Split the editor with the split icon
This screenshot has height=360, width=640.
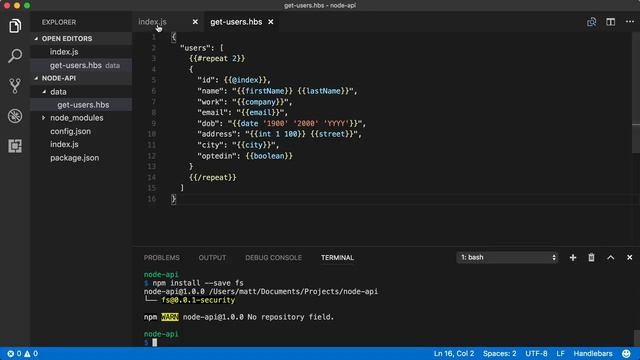click(x=611, y=22)
